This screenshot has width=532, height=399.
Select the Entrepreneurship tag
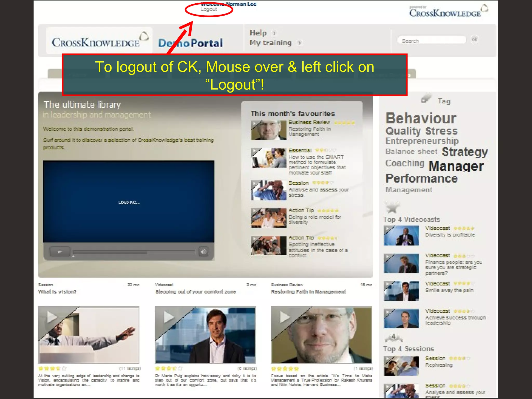pyautogui.click(x=422, y=141)
